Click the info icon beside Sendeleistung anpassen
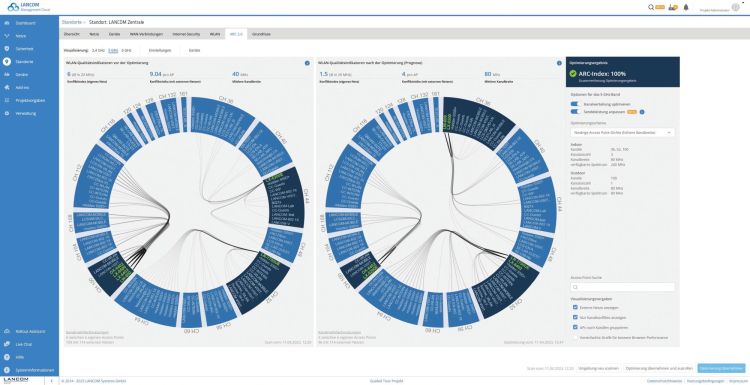Viewport: 750px width, 385px height. pyautogui.click(x=642, y=112)
